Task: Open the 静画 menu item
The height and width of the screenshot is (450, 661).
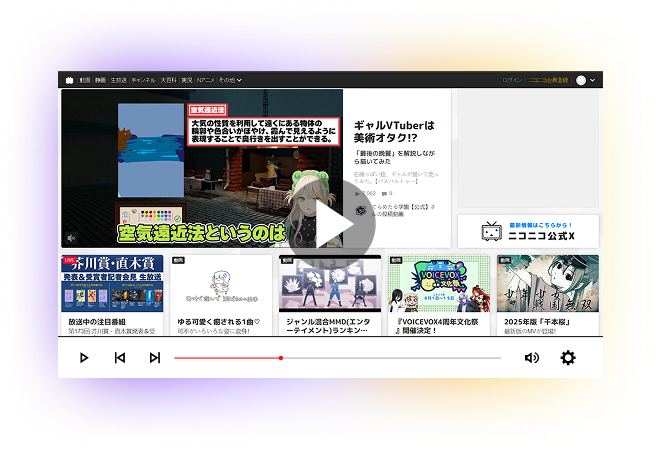Action: [100, 80]
